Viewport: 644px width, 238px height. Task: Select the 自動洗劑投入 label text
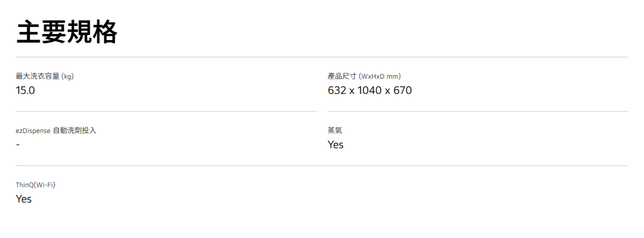coord(74,131)
